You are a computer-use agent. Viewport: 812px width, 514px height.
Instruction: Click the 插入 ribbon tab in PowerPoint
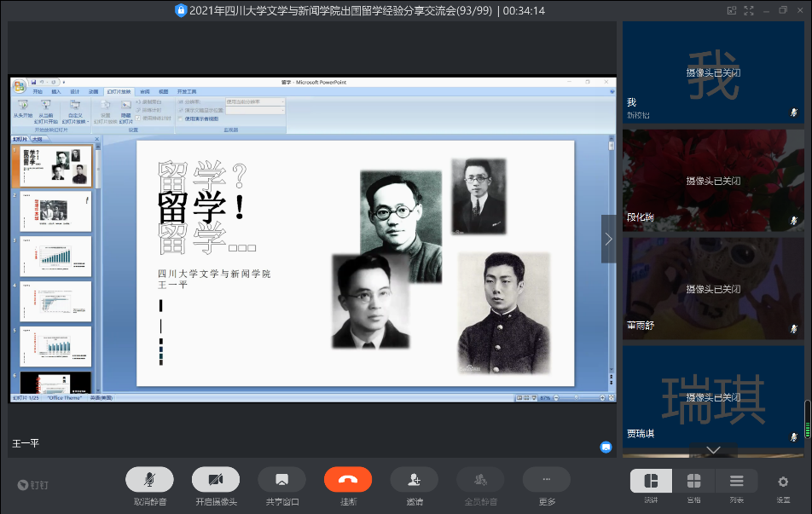(56, 91)
